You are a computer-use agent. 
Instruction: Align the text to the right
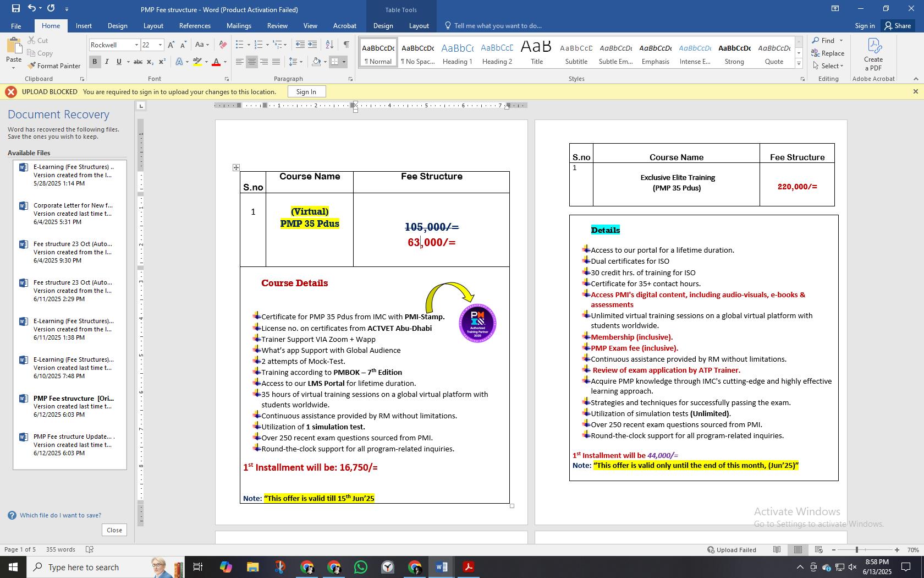[x=264, y=62]
